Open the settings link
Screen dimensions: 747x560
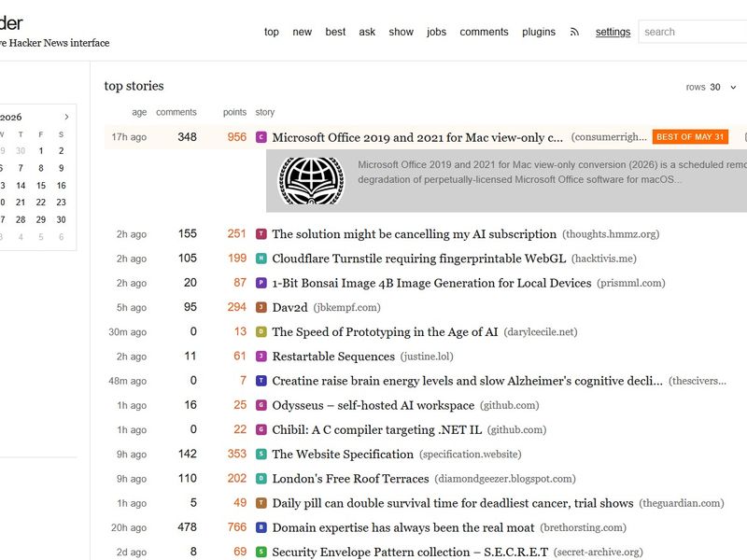click(613, 32)
